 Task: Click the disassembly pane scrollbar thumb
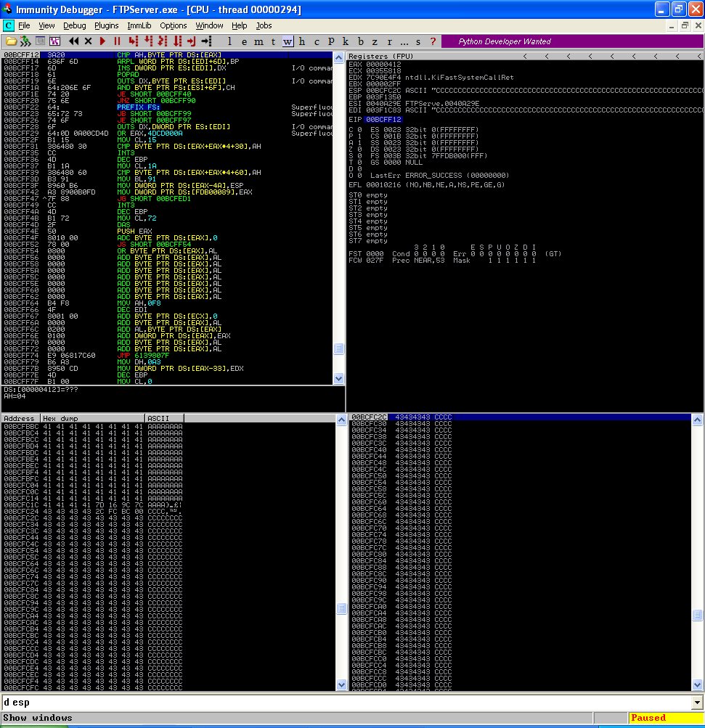click(x=338, y=349)
